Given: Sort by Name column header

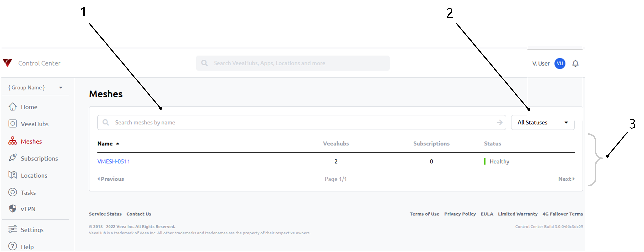Looking at the screenshot, I should coord(105,144).
